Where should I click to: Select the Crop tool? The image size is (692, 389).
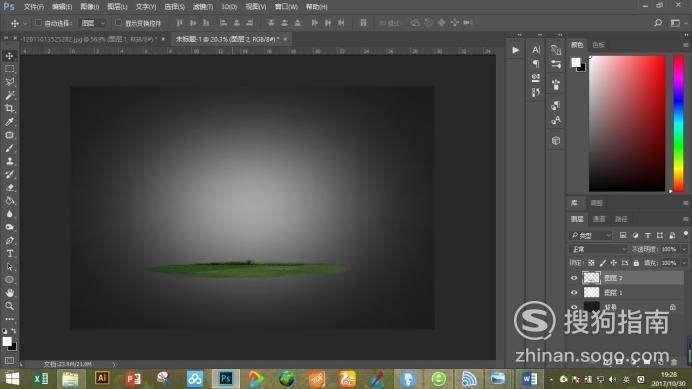(x=9, y=109)
